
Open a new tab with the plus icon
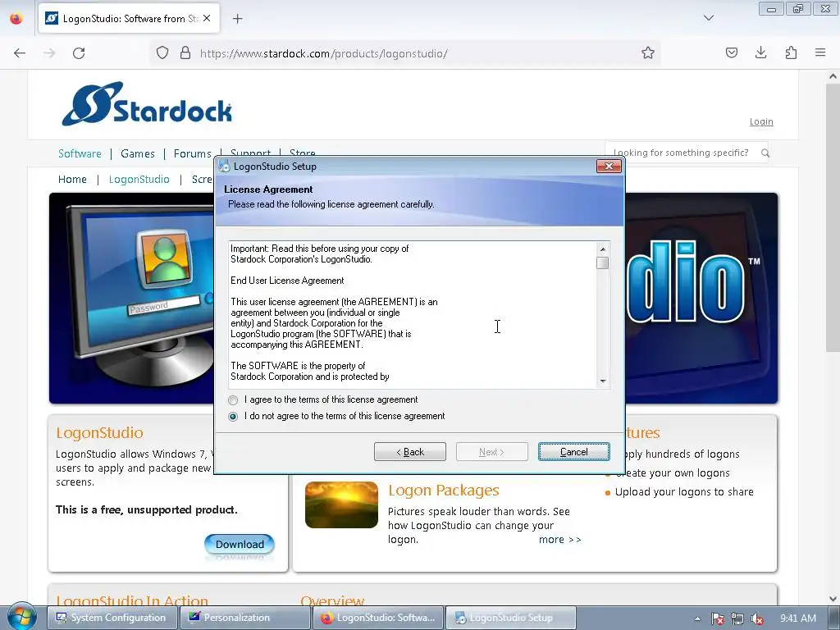click(x=237, y=19)
